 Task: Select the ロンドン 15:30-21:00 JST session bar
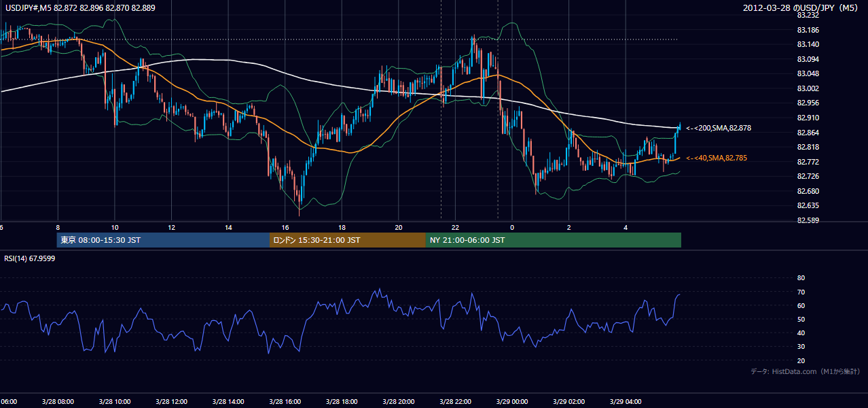click(348, 240)
